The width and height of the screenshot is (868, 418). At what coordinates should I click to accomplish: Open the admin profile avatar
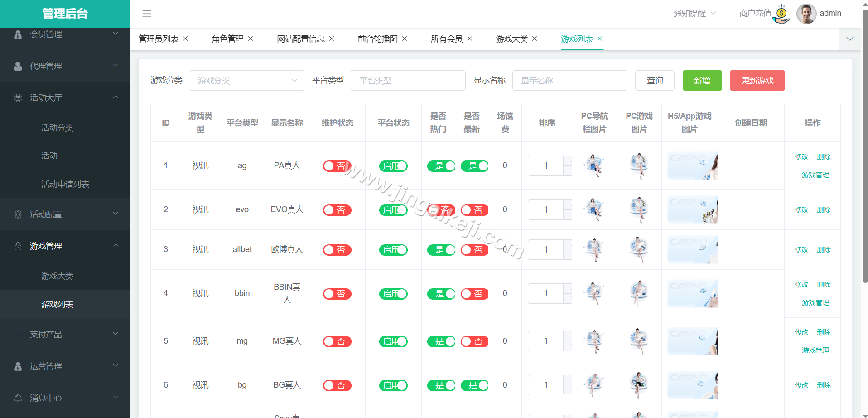pyautogui.click(x=806, y=13)
